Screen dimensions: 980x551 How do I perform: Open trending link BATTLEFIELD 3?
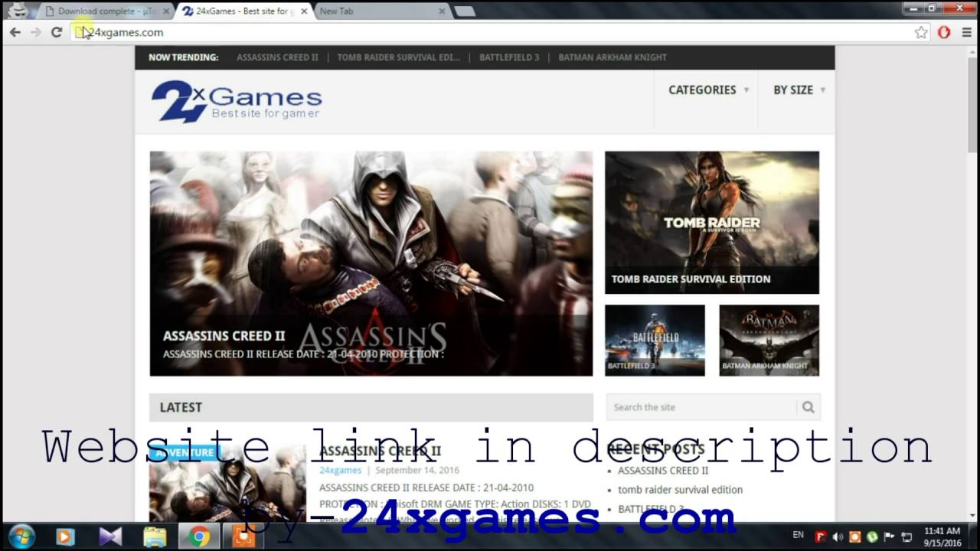pyautogui.click(x=509, y=57)
